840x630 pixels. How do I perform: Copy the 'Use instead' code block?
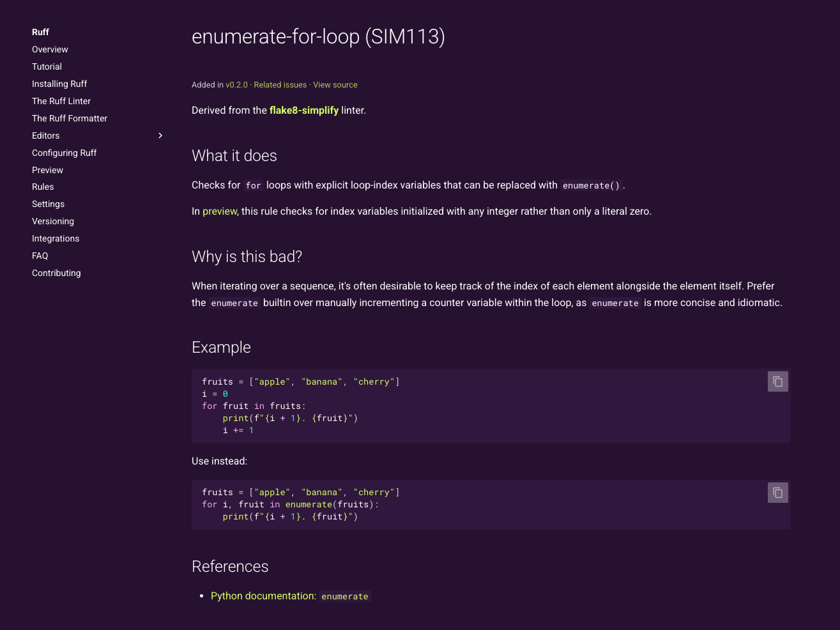777,493
